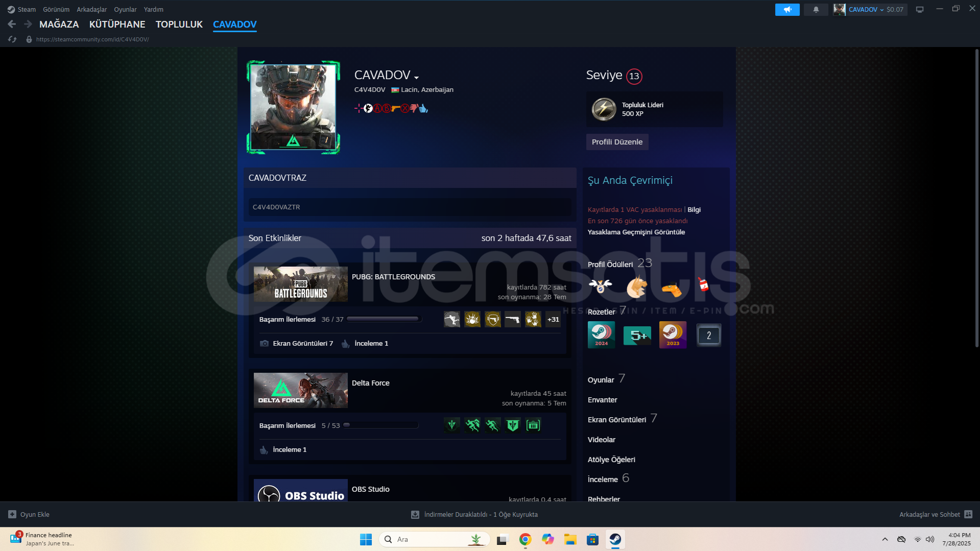Open the Arkadaşlar menu

pyautogui.click(x=92, y=9)
